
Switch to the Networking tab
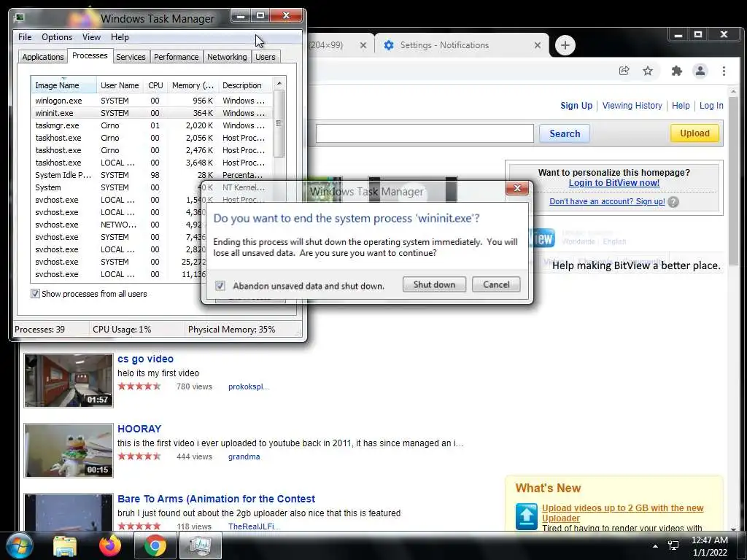tap(227, 57)
